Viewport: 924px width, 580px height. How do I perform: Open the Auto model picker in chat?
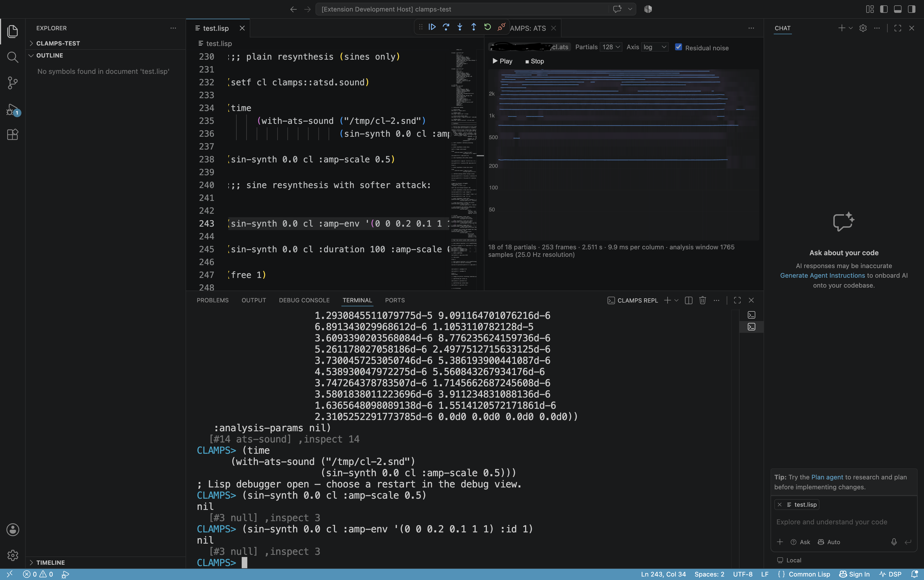pyautogui.click(x=829, y=542)
